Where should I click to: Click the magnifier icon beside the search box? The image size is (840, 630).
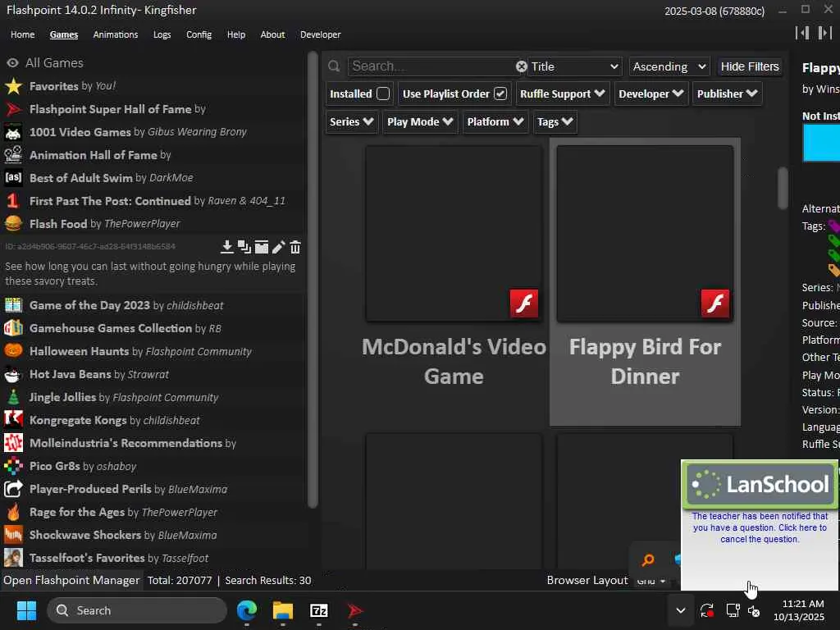coord(334,66)
